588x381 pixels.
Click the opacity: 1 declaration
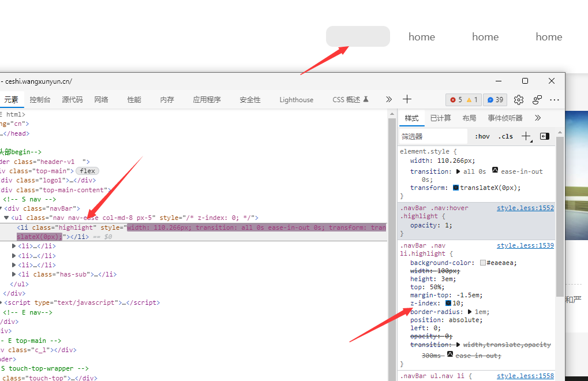pyautogui.click(x=431, y=225)
